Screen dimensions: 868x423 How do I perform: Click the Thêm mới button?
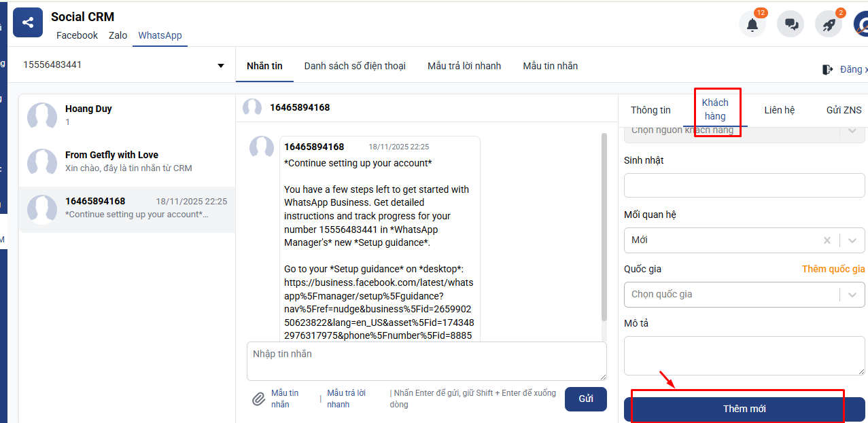[x=744, y=409]
